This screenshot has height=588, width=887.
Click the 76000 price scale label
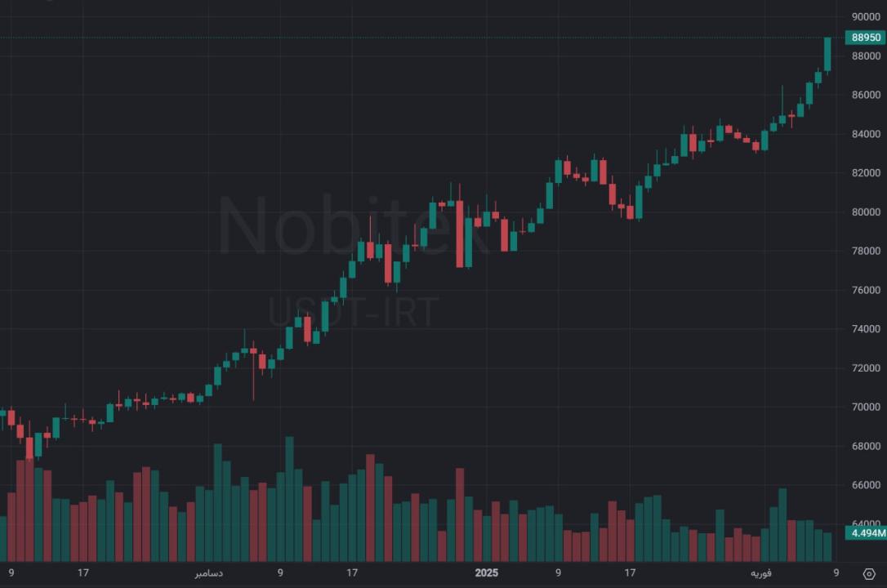[865, 290]
